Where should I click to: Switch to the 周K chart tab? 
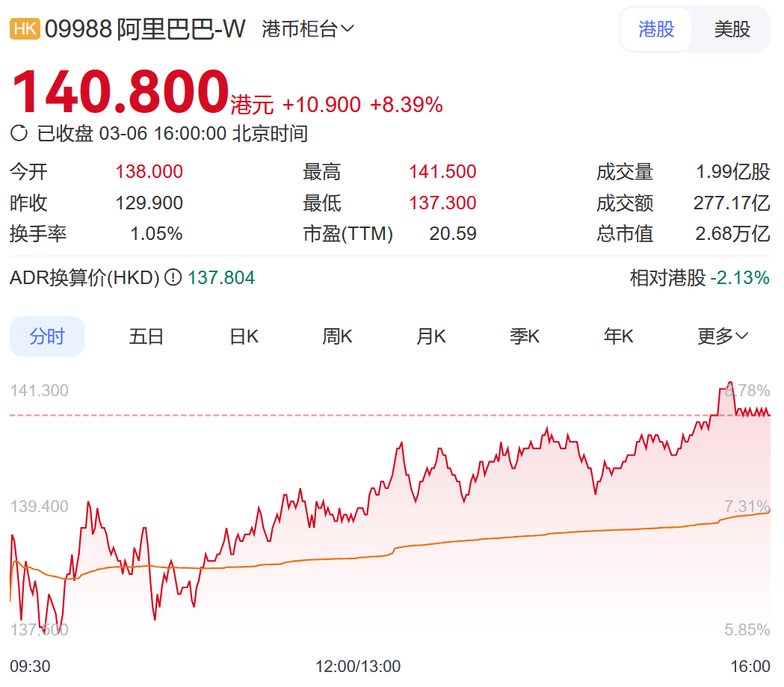pyautogui.click(x=337, y=336)
